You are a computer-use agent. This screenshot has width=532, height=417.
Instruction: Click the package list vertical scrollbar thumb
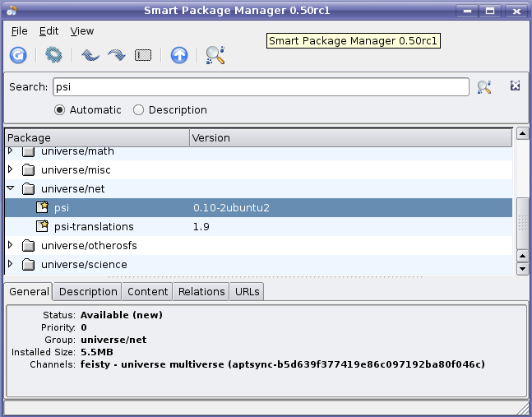point(522,223)
